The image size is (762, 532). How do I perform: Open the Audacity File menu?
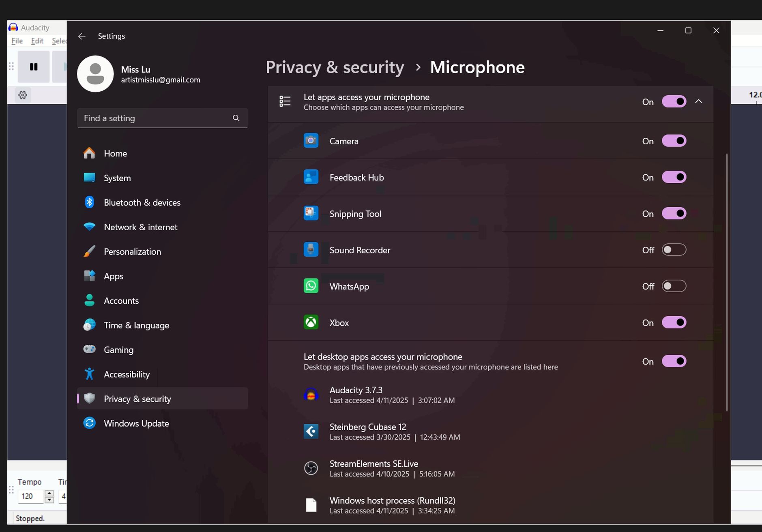(17, 41)
